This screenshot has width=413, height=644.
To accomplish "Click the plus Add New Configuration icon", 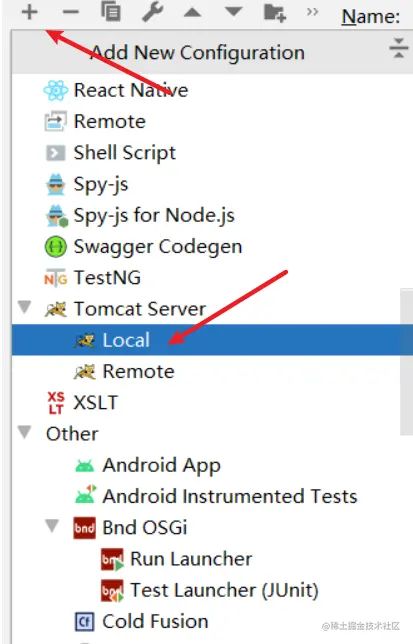I will pos(30,12).
